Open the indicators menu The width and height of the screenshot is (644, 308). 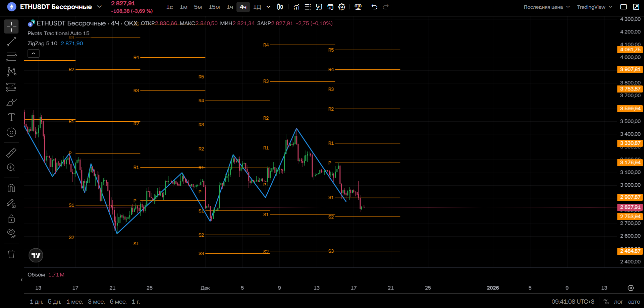tap(297, 7)
